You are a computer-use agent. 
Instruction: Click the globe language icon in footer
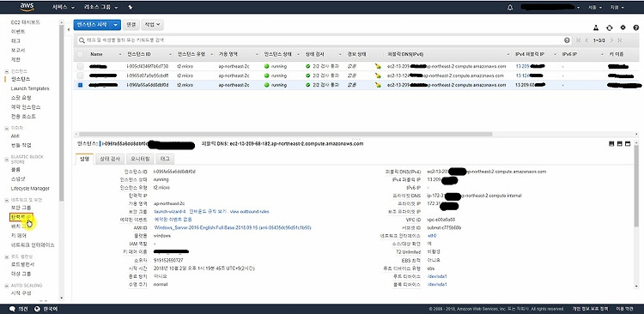point(38,309)
